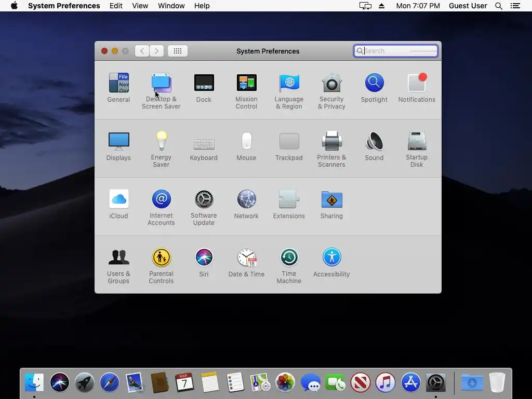Open the Help menu
This screenshot has height=399, width=532.
pyautogui.click(x=202, y=6)
